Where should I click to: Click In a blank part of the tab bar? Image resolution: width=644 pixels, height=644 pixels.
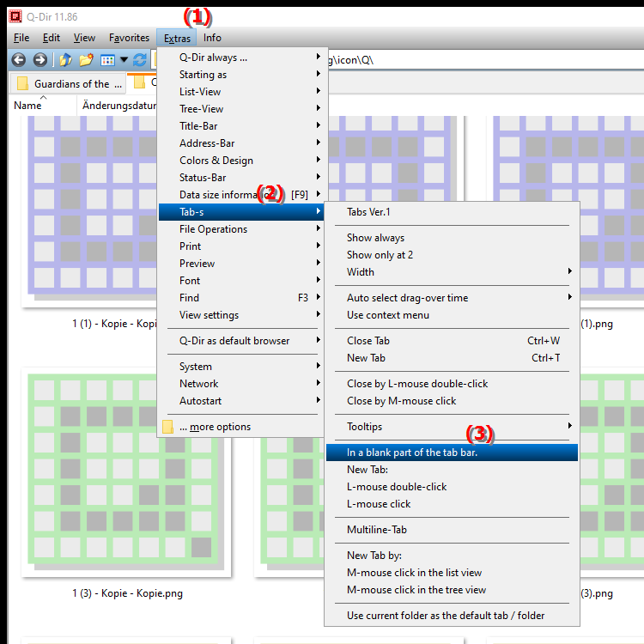pos(452,453)
